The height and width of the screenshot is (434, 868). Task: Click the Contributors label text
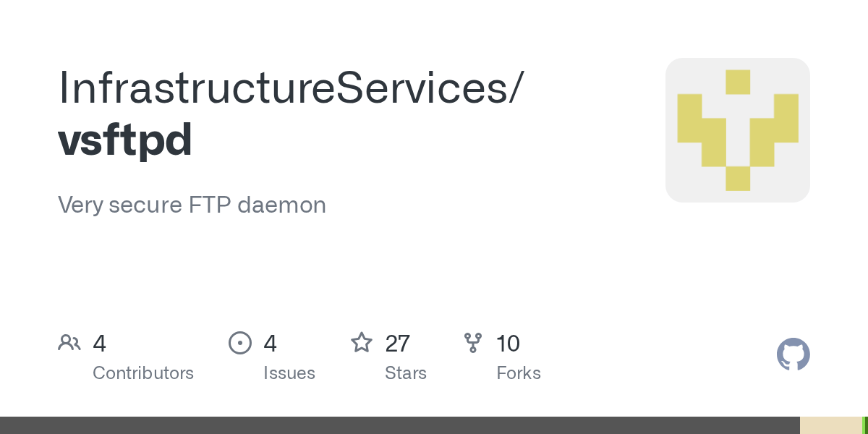pos(143,373)
